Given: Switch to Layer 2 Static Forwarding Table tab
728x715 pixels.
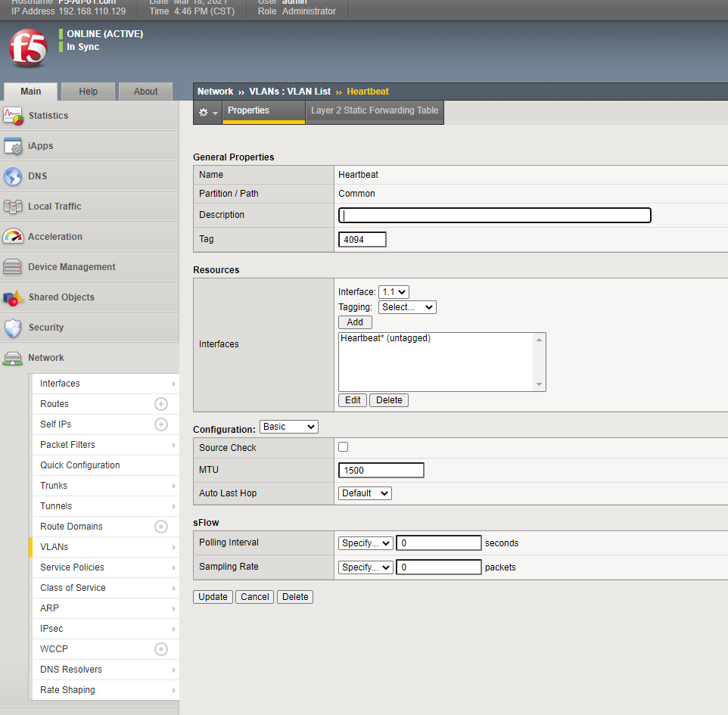Looking at the screenshot, I should [x=375, y=110].
